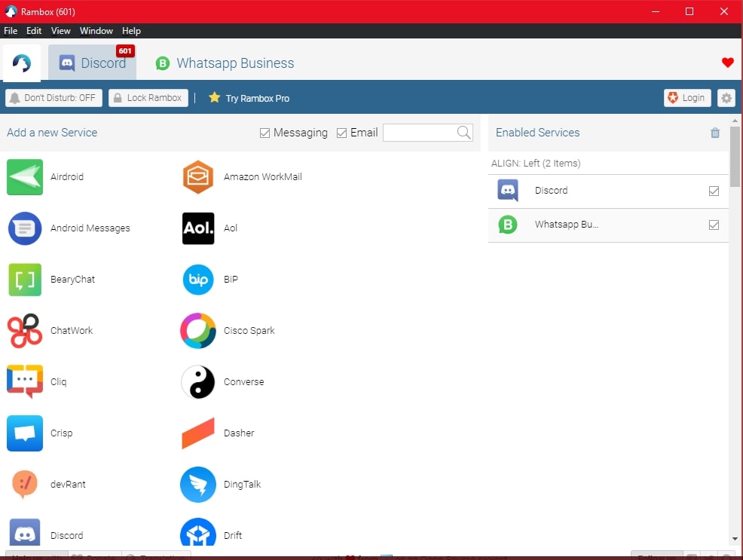This screenshot has height=560, width=743.
Task: Add the Cisco Spark service
Action: pos(197,330)
